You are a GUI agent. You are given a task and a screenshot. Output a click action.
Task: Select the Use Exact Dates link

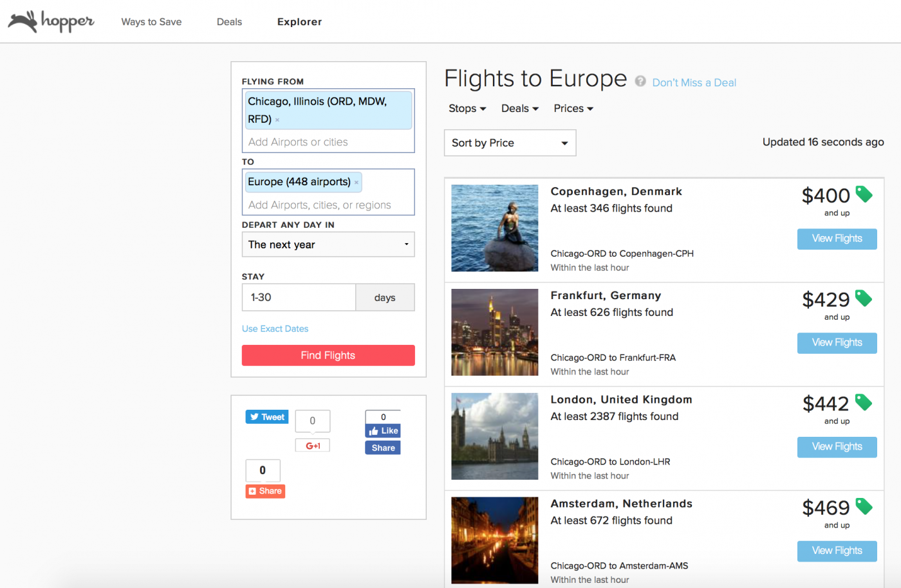click(275, 328)
